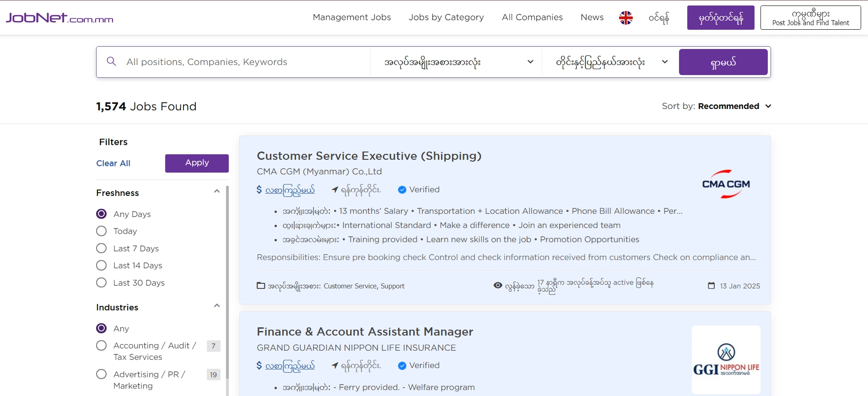This screenshot has width=868, height=396.
Task: Click the purple search button
Action: tap(723, 62)
